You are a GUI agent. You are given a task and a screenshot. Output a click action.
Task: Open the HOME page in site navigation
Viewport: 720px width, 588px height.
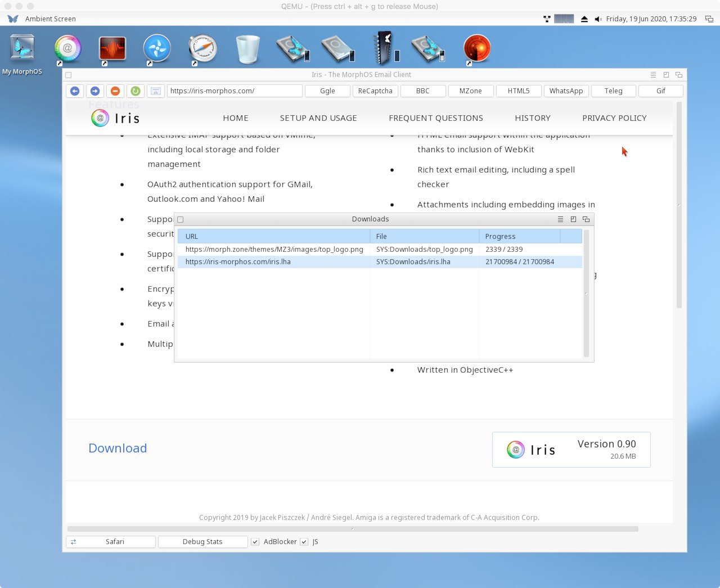click(x=236, y=118)
